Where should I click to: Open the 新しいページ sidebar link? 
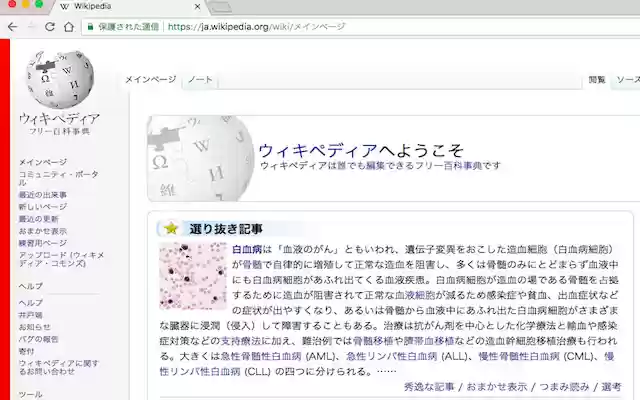pos(43,207)
